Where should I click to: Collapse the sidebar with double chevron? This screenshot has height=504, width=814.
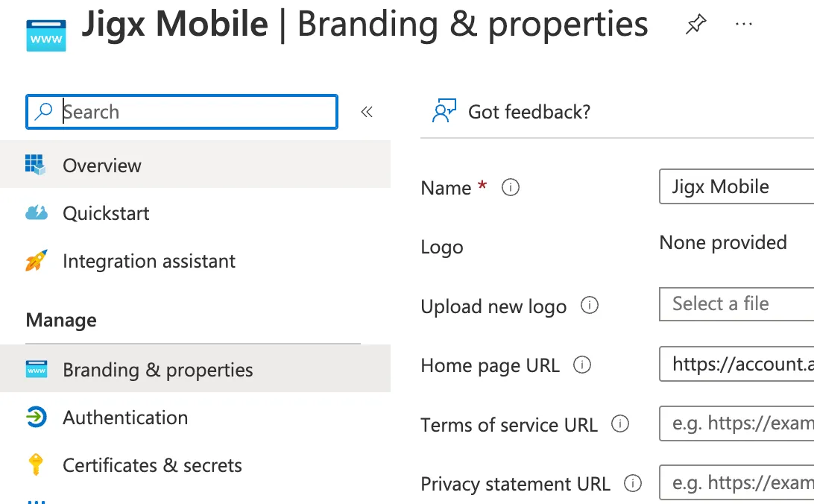pyautogui.click(x=367, y=112)
